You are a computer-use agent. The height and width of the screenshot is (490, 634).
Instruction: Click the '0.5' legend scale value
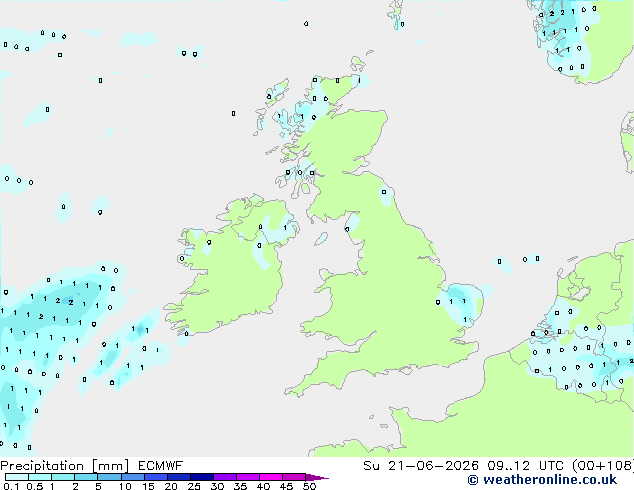[x=35, y=486]
